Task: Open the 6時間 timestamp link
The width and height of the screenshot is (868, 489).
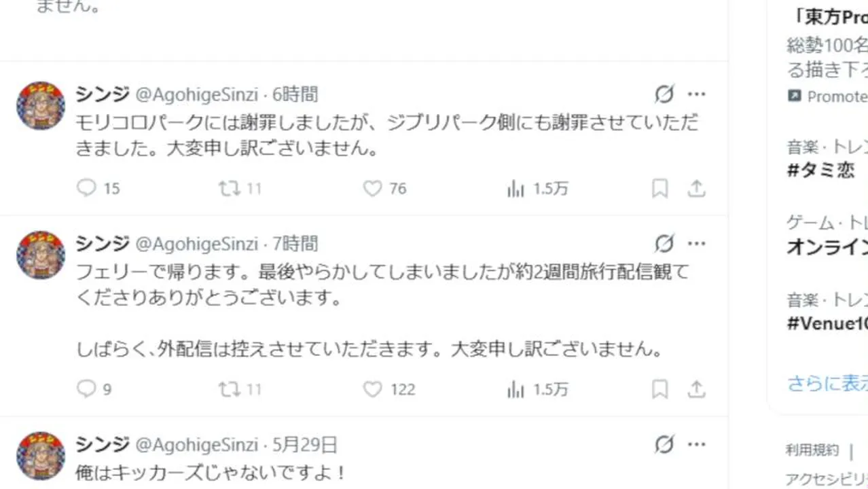Action: coord(295,94)
